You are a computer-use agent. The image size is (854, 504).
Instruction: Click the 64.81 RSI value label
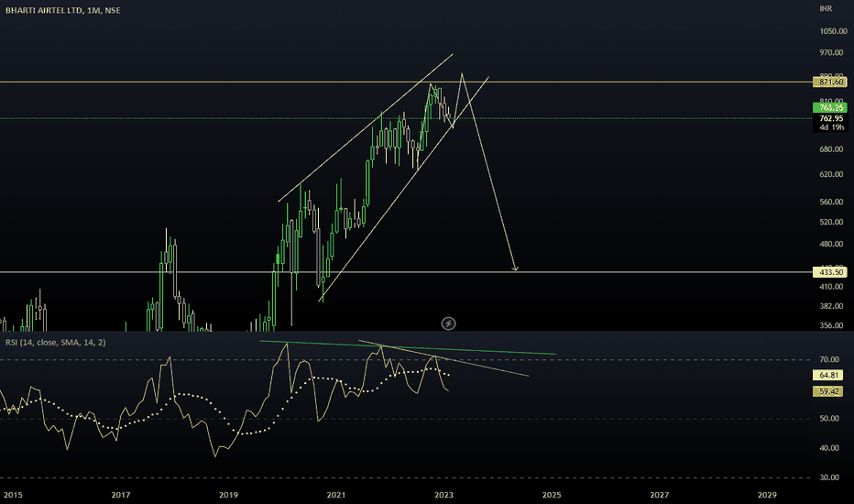tap(827, 375)
